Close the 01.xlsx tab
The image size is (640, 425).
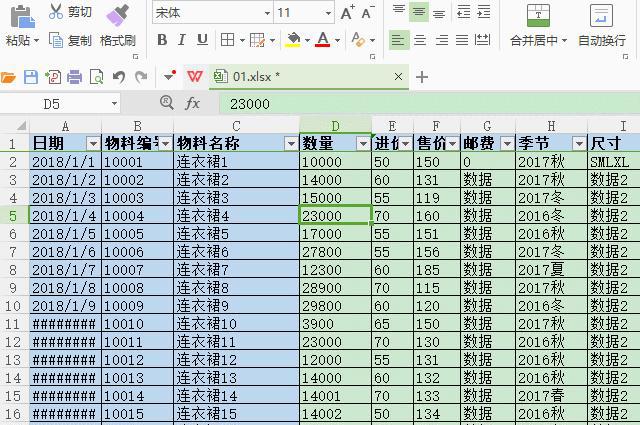tap(398, 76)
